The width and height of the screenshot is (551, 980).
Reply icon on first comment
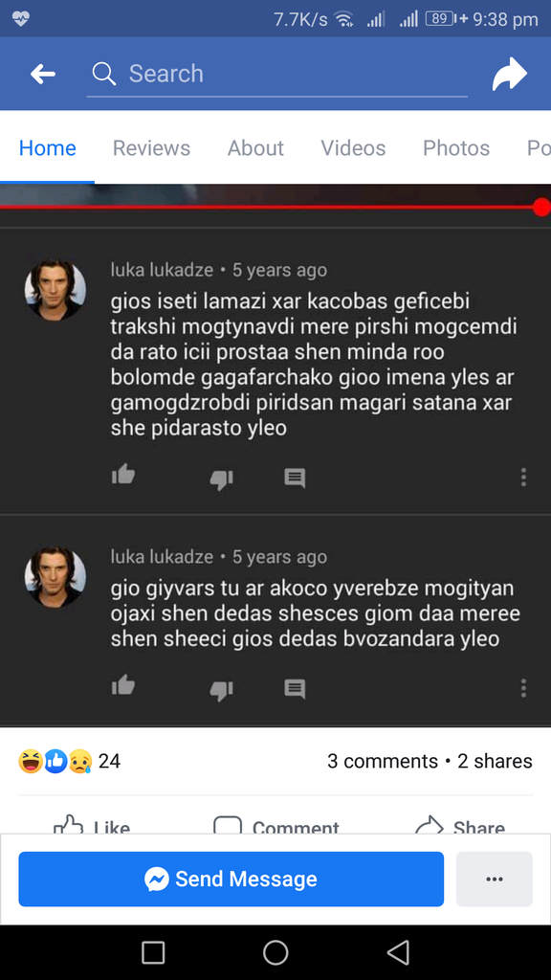[295, 479]
